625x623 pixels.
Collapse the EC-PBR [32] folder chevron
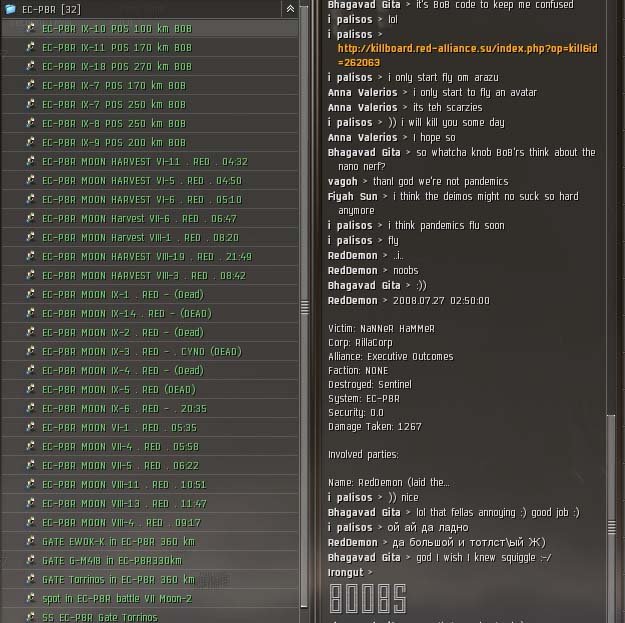[290, 9]
